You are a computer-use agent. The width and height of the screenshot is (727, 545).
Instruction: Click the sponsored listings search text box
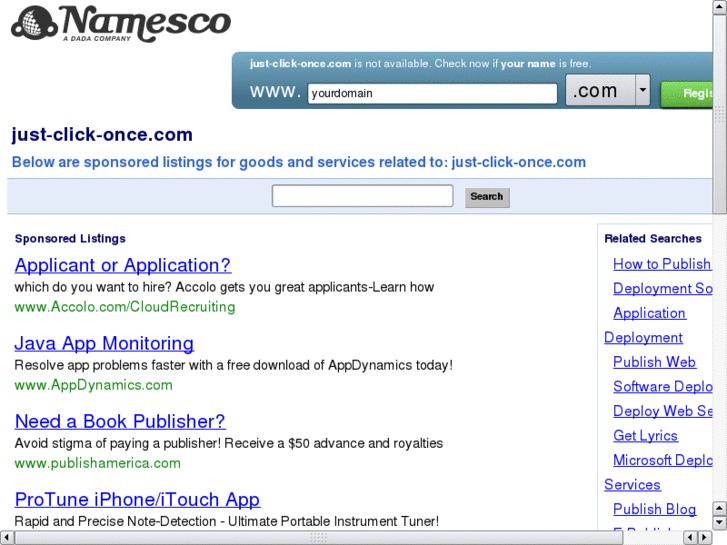(362, 197)
